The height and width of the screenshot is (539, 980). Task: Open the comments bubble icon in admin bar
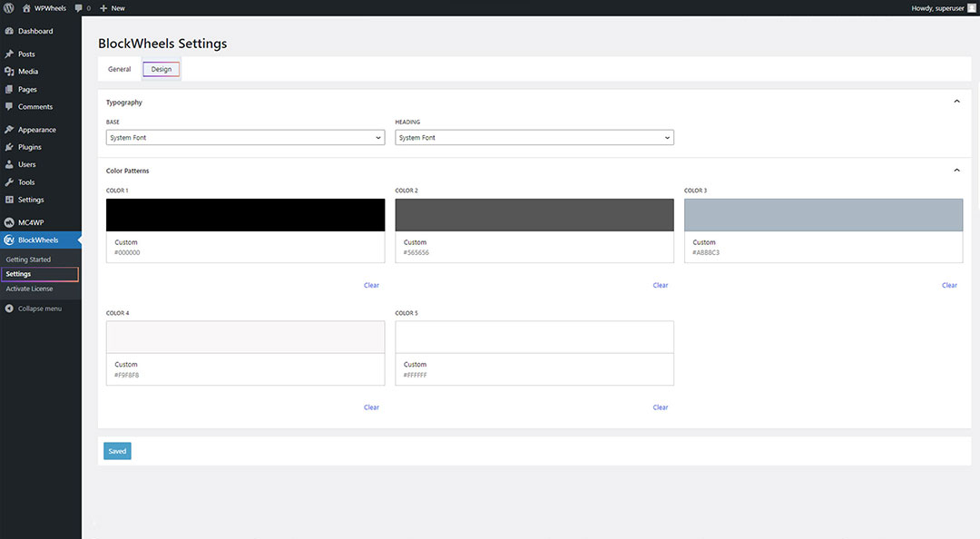click(x=79, y=8)
